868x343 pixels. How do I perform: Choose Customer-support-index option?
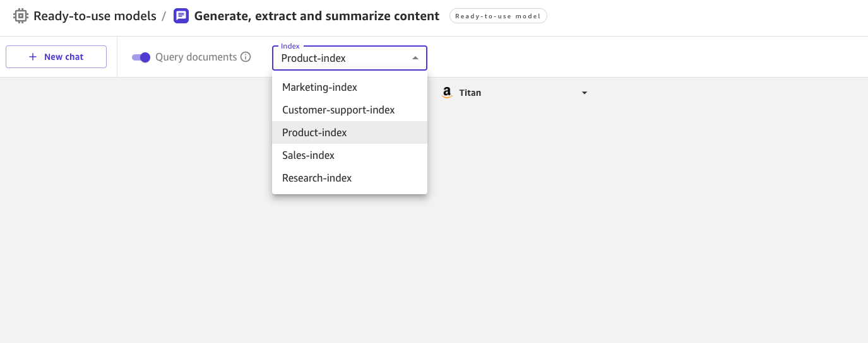338,110
